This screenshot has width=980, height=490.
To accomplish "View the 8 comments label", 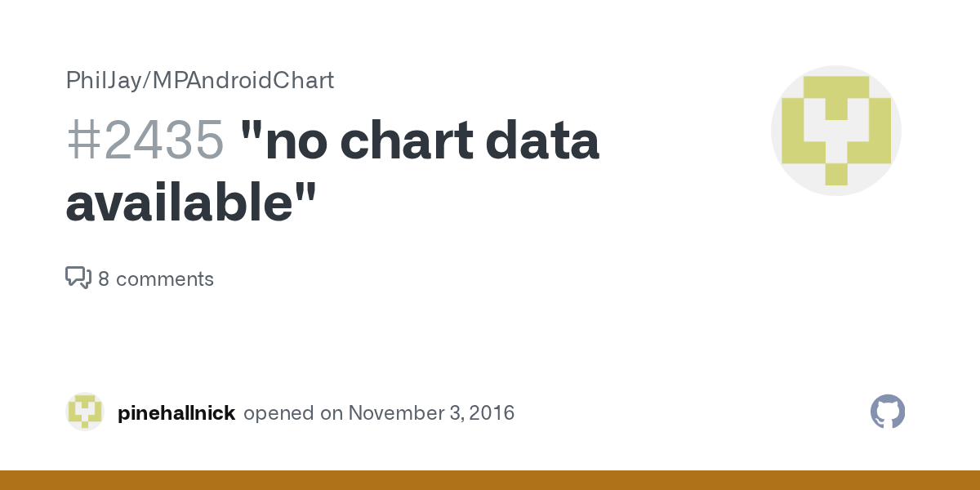I will click(155, 279).
